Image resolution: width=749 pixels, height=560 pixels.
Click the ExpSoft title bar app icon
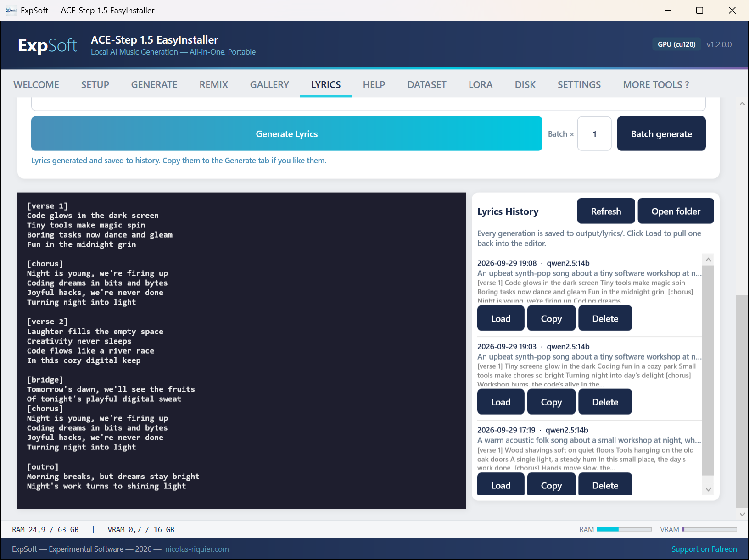[11, 10]
